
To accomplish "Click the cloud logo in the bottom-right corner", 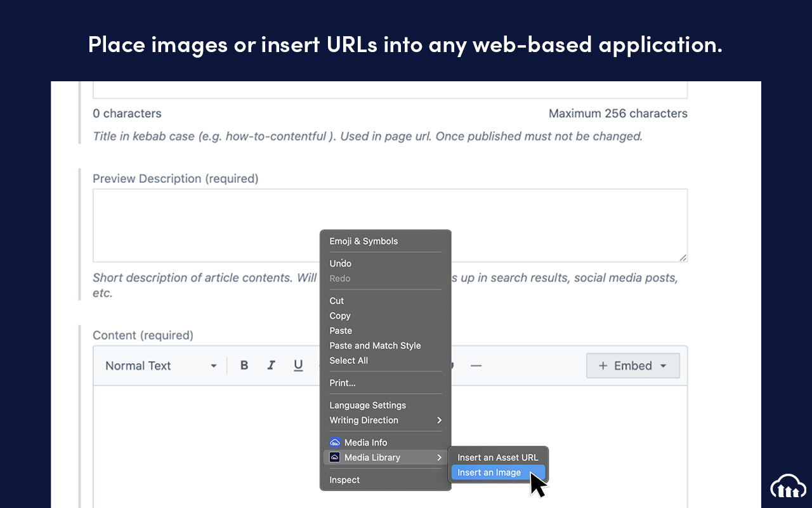I will (788, 486).
